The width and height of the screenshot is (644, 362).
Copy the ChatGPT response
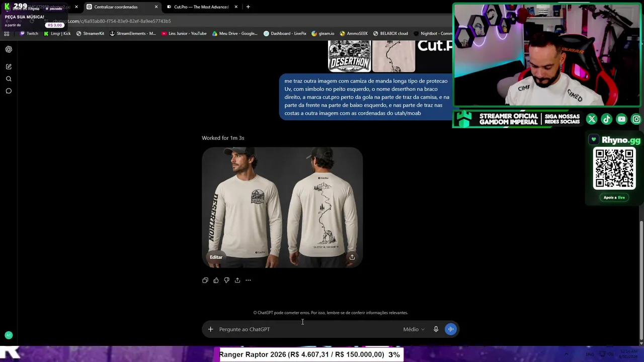[205, 280]
